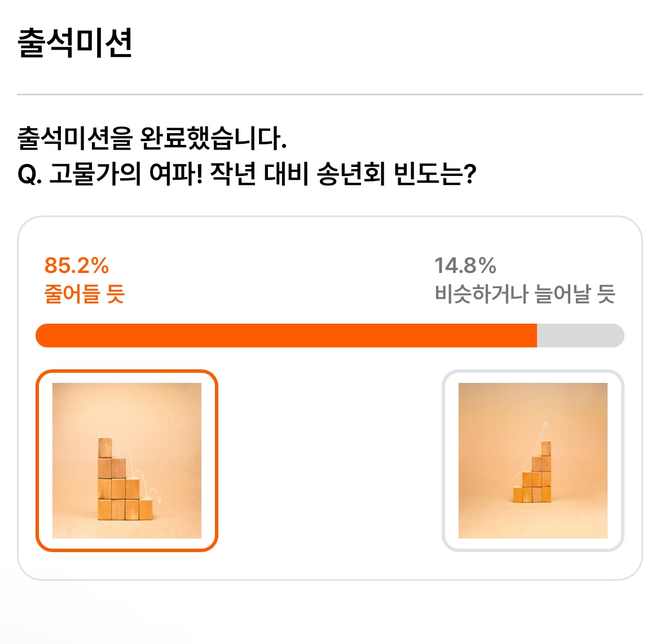Select the decreasing blocks image option
The image size is (660, 644).
click(x=127, y=461)
